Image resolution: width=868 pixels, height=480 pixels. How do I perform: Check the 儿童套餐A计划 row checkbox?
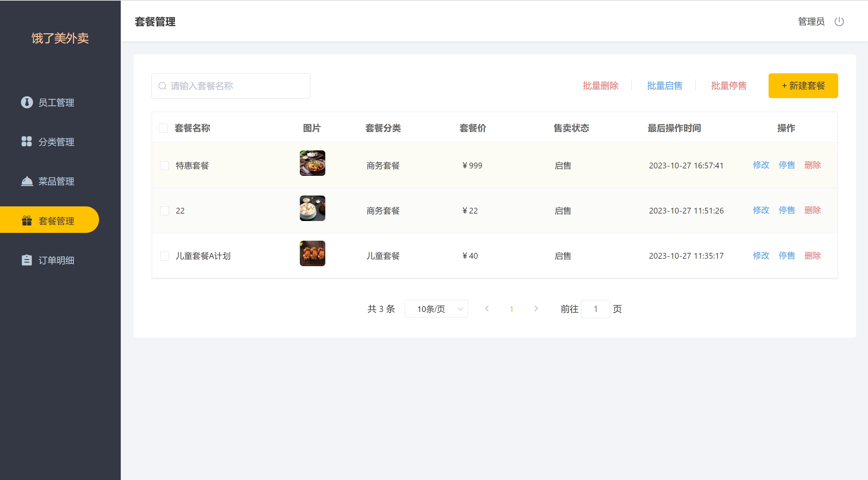coord(165,256)
